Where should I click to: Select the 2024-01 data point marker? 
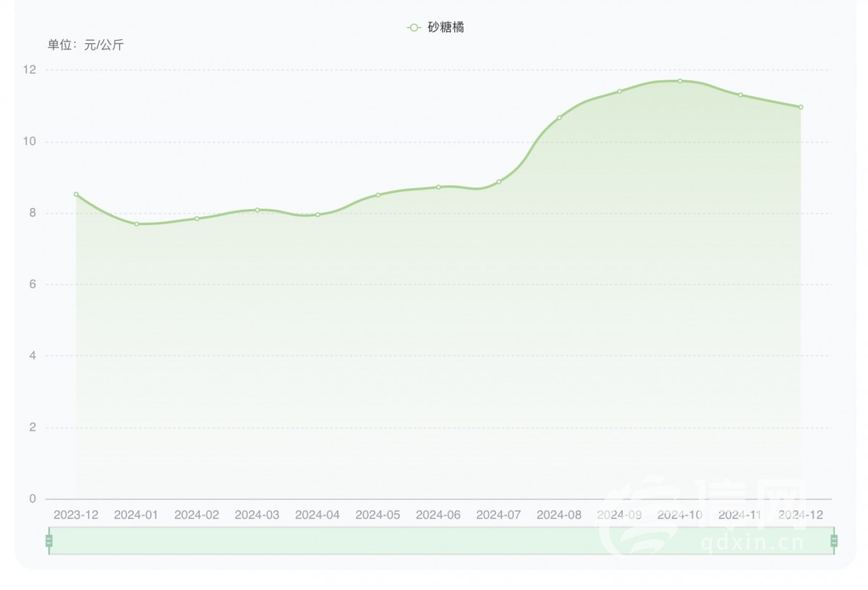(136, 224)
